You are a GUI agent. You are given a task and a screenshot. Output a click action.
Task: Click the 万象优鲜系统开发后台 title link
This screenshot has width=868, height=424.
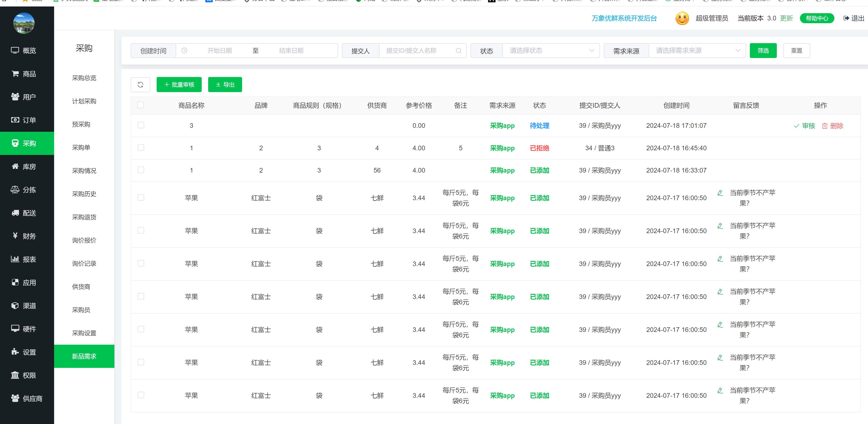click(624, 18)
